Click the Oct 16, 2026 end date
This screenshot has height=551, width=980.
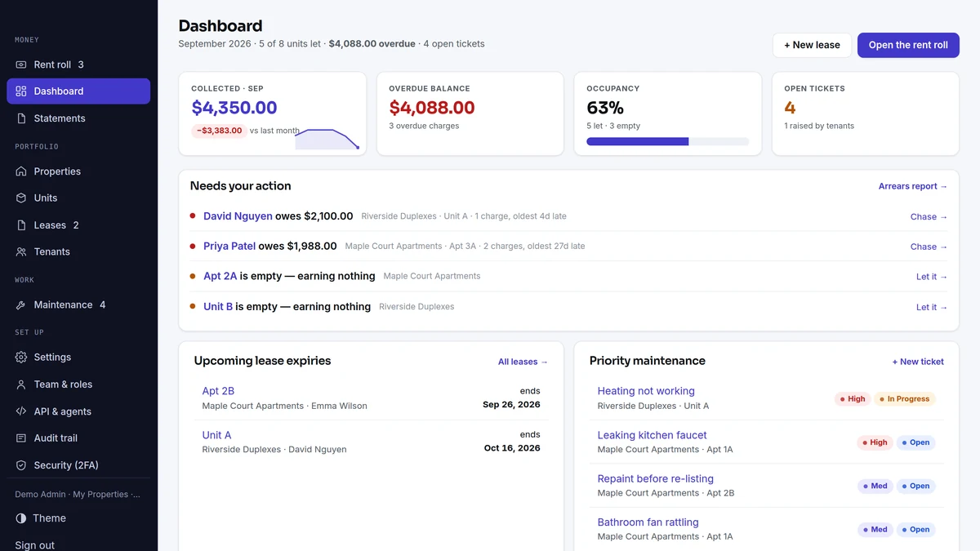pos(512,448)
